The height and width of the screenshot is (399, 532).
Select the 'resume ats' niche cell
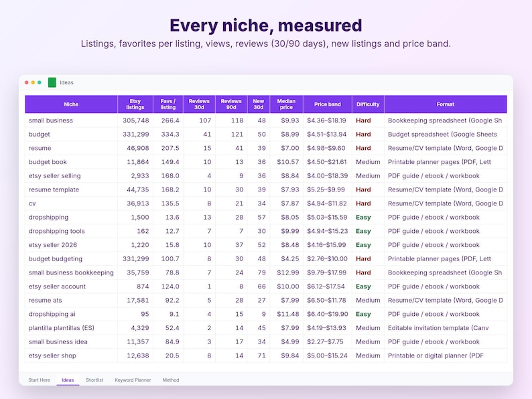coord(71,301)
